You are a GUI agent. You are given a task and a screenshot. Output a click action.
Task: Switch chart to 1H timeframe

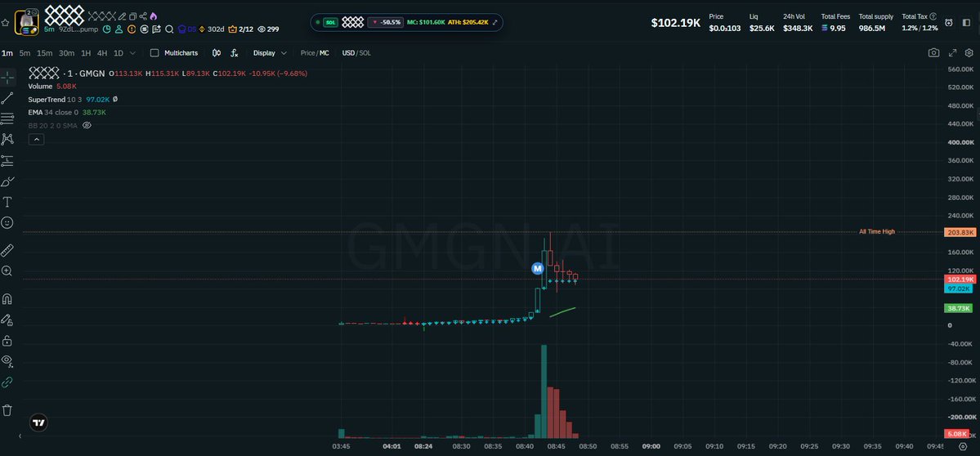pyautogui.click(x=86, y=53)
